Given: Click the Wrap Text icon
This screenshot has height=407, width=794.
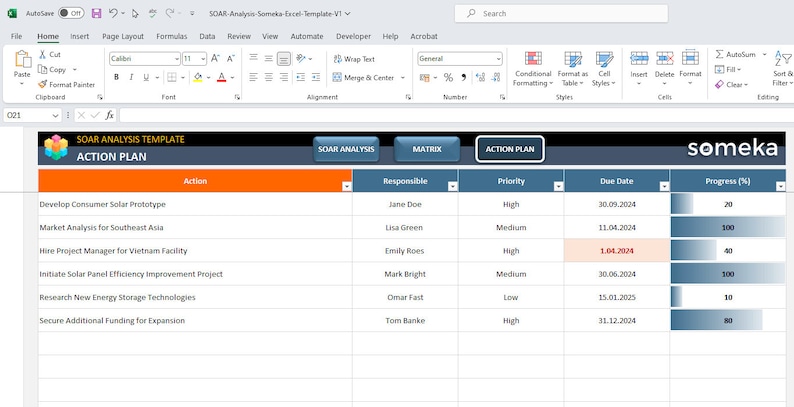Looking at the screenshot, I should [x=338, y=59].
